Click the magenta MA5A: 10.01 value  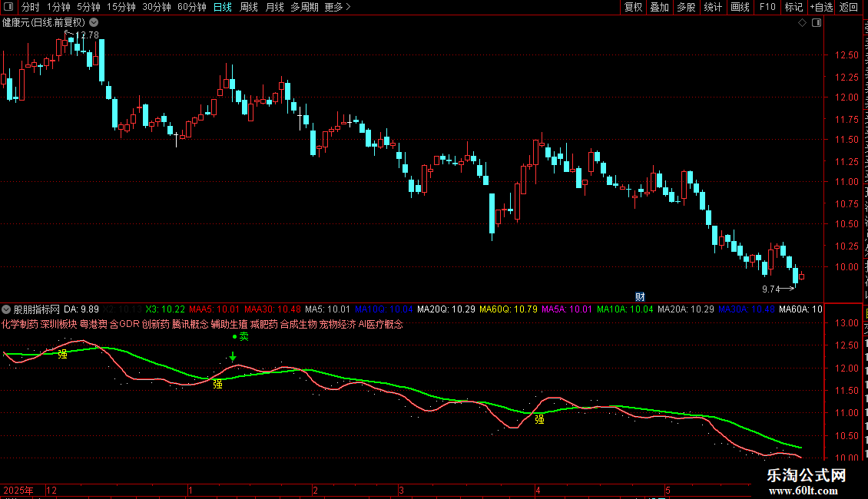[x=567, y=309]
